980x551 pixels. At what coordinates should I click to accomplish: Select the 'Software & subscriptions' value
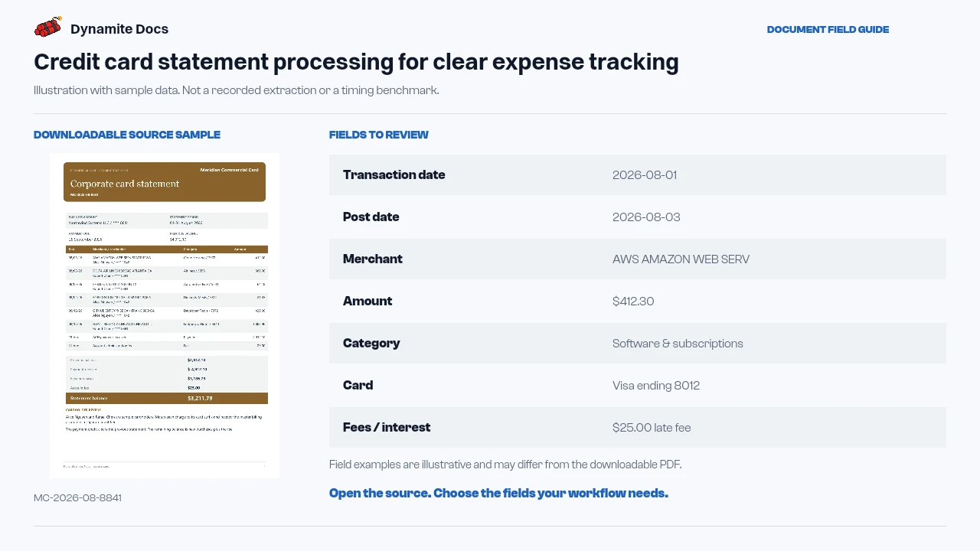click(678, 343)
